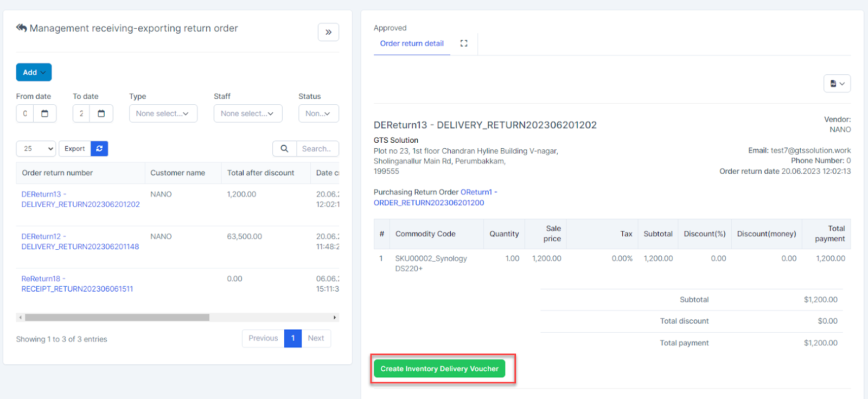The image size is (868, 399).
Task: Expand the Staff filter dropdown
Action: pos(248,113)
